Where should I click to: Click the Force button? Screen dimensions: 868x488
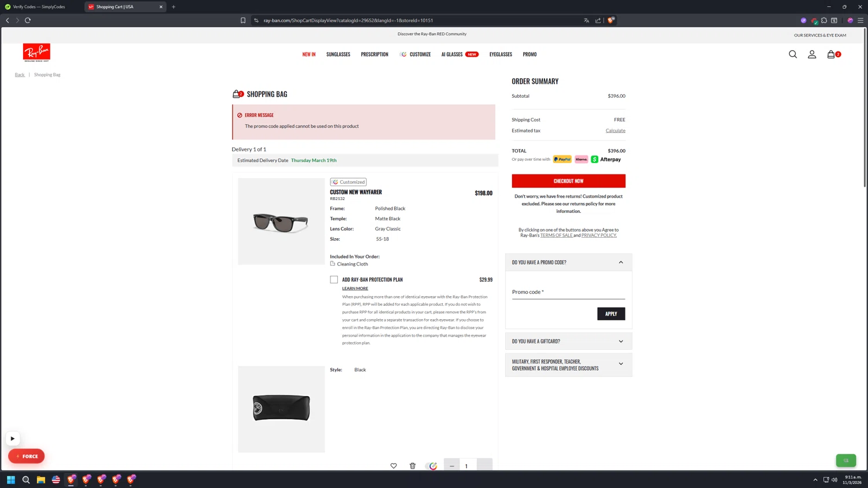(26, 456)
